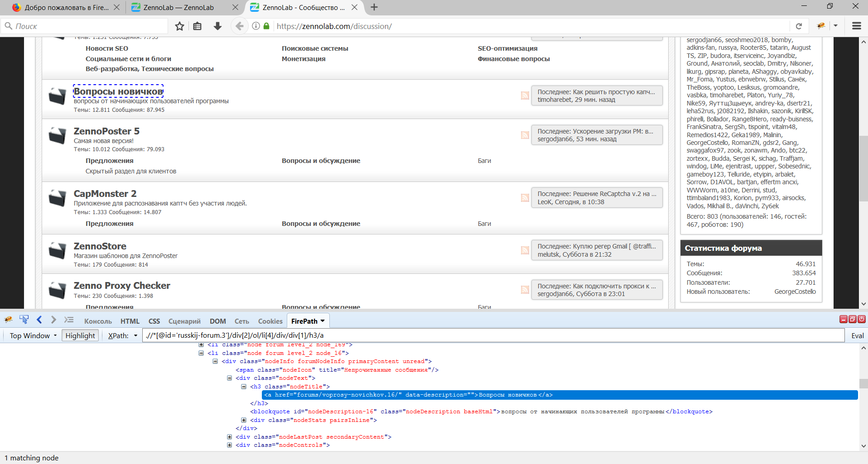This screenshot has width=868, height=464.
Task: Click the forum folder icon beside CapMonster 2
Action: pyautogui.click(x=58, y=198)
